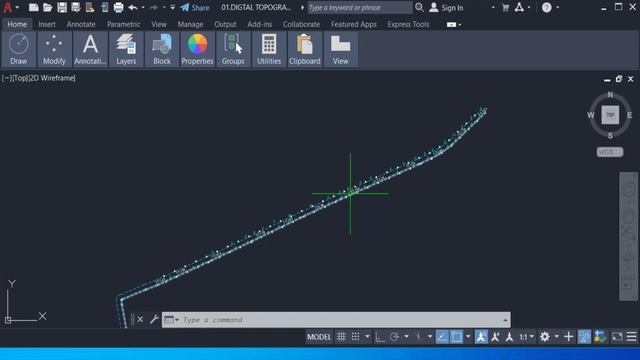Click the Share button

pos(195,7)
